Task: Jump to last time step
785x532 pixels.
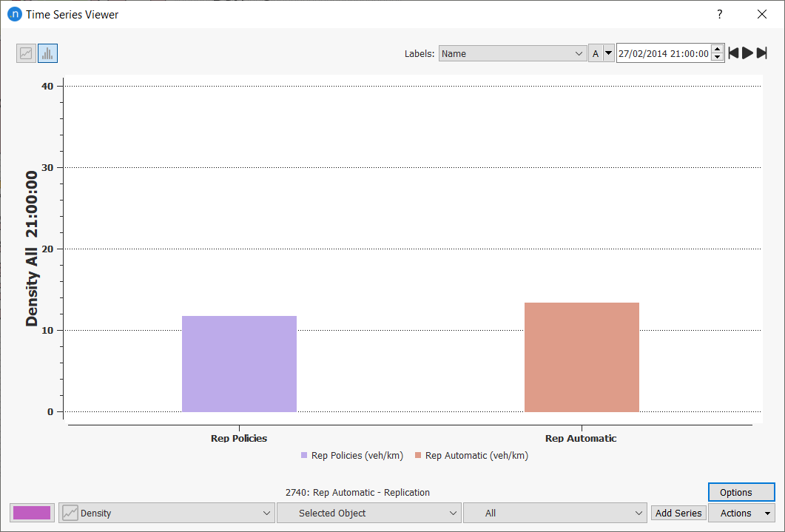Action: pyautogui.click(x=761, y=53)
